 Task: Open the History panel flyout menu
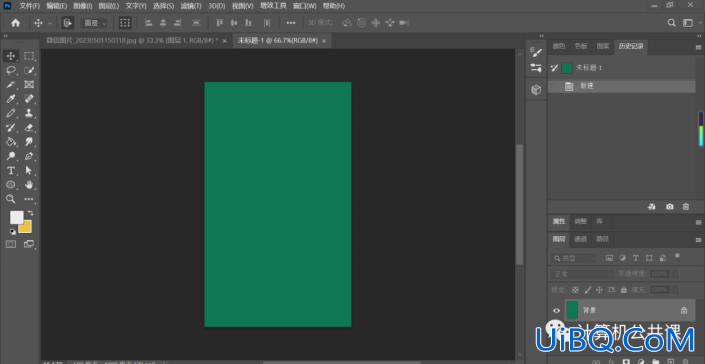[x=698, y=47]
